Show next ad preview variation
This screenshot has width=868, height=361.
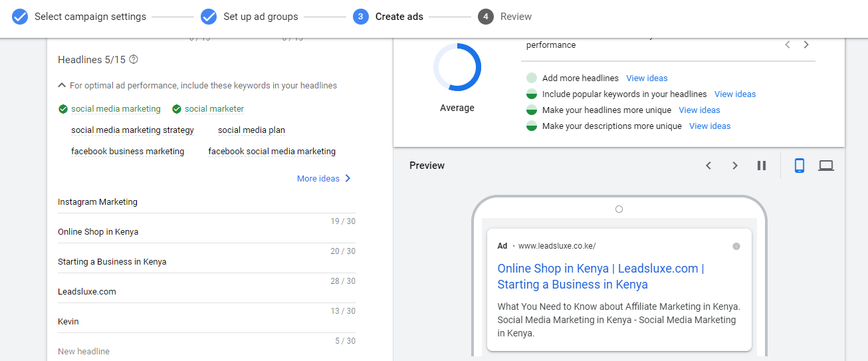(x=735, y=166)
